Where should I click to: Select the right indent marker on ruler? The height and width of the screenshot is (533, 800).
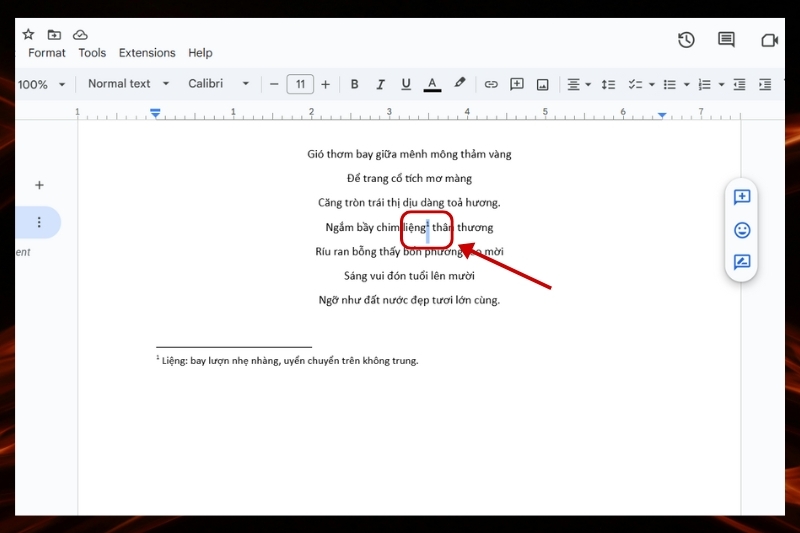662,115
